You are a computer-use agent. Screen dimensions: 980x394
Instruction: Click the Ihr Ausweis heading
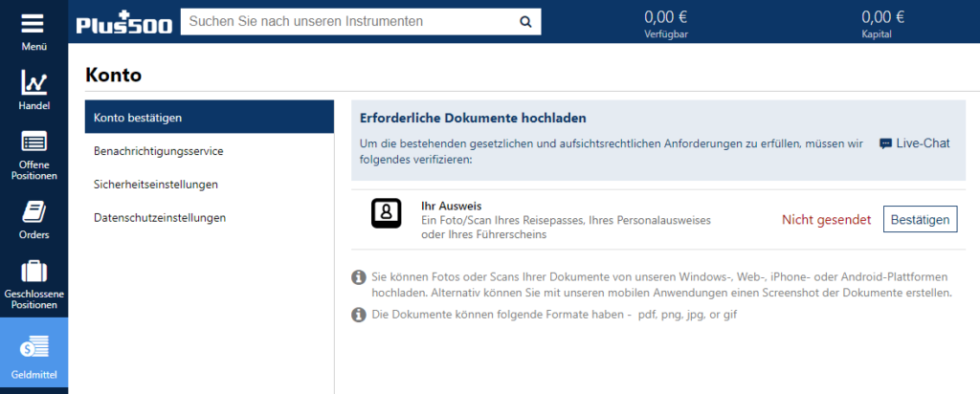click(452, 206)
